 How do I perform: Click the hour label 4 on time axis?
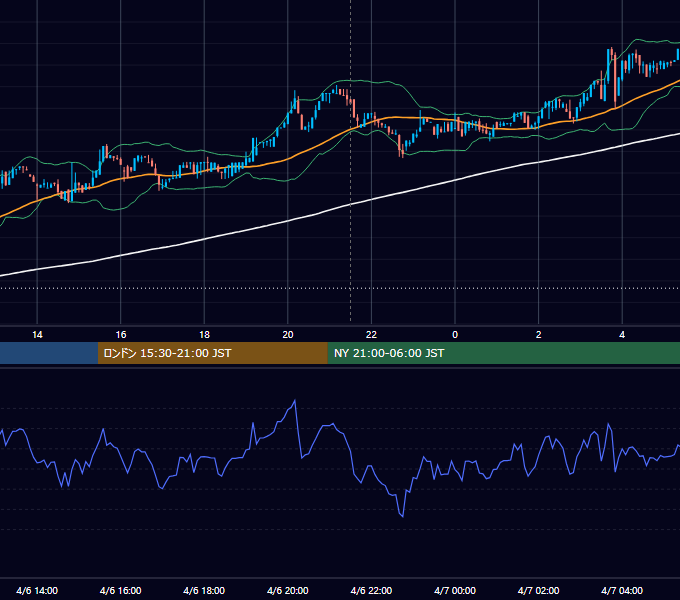click(x=622, y=335)
